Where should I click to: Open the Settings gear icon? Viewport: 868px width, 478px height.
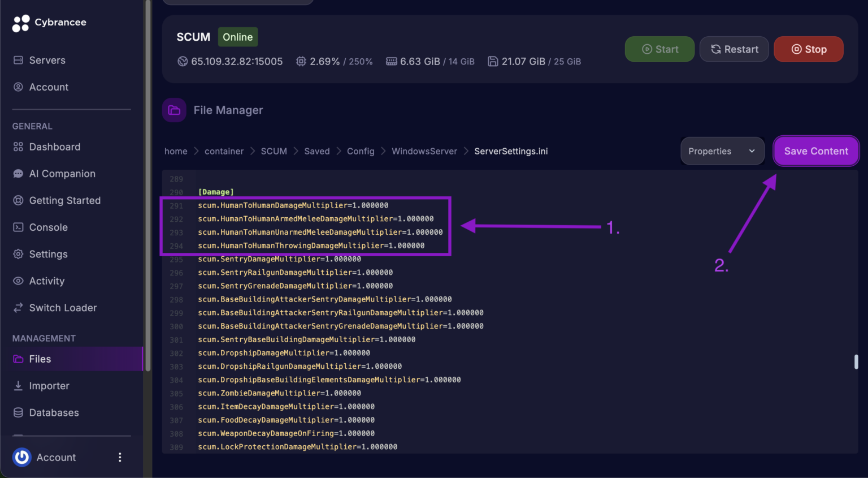coord(18,254)
